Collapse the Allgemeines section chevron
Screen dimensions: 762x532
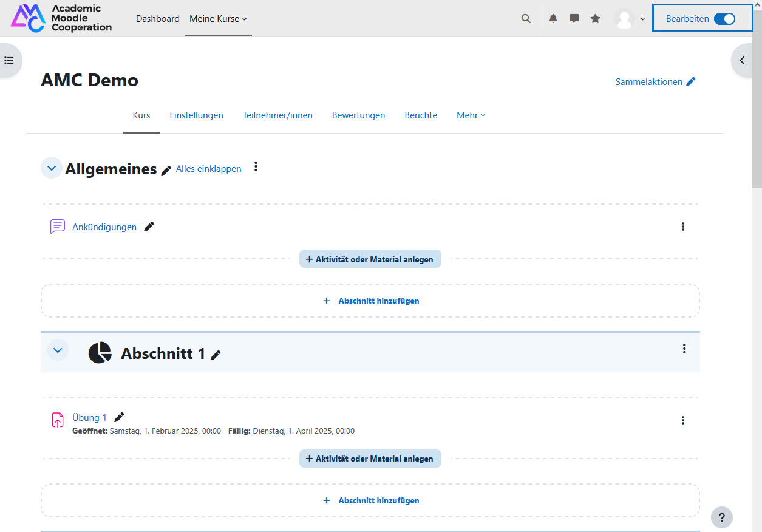point(52,168)
